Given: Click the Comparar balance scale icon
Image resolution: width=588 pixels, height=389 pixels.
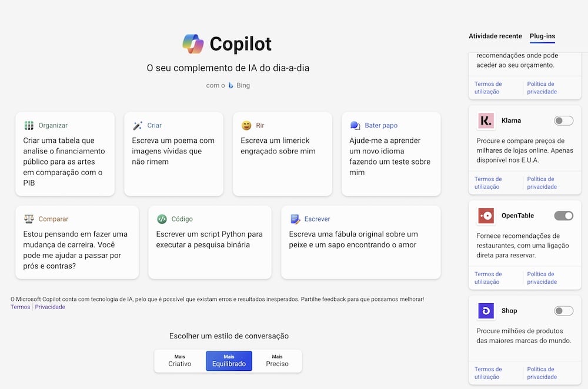Looking at the screenshot, I should (x=29, y=219).
